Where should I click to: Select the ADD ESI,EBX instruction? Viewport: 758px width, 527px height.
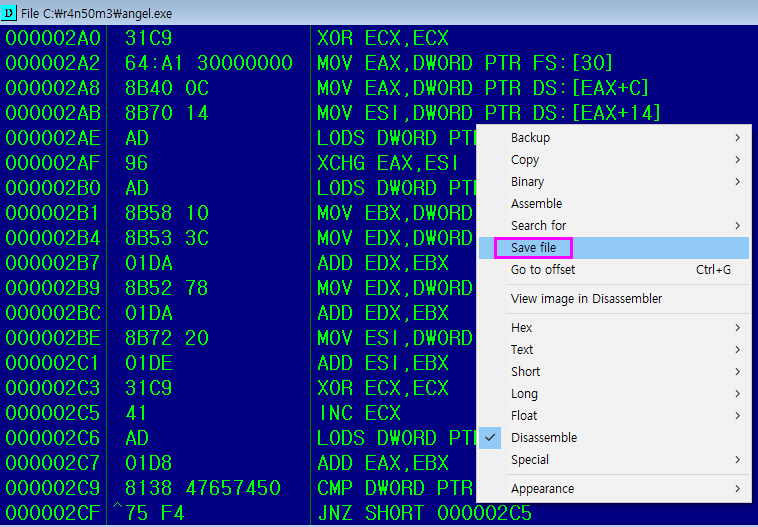pyautogui.click(x=383, y=364)
